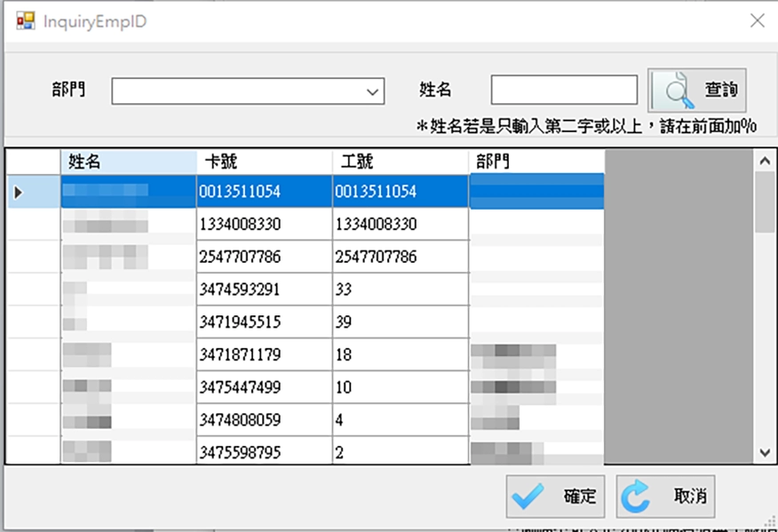
Task: Click inside the 姓名 name input field
Action: (564, 89)
